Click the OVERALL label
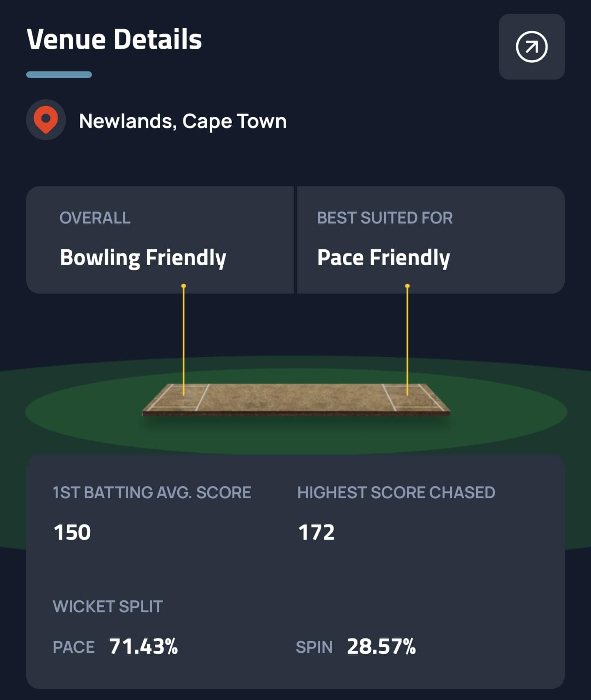 [95, 218]
